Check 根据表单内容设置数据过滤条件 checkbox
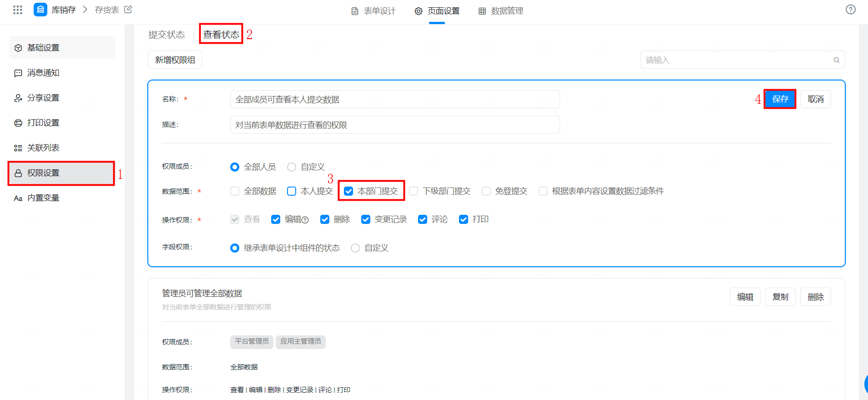868x400 pixels. pos(543,191)
